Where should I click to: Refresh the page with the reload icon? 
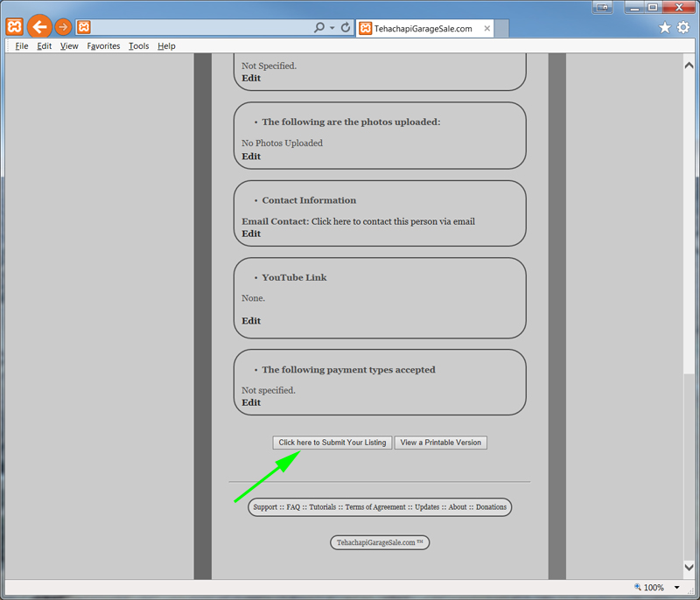coord(346,28)
